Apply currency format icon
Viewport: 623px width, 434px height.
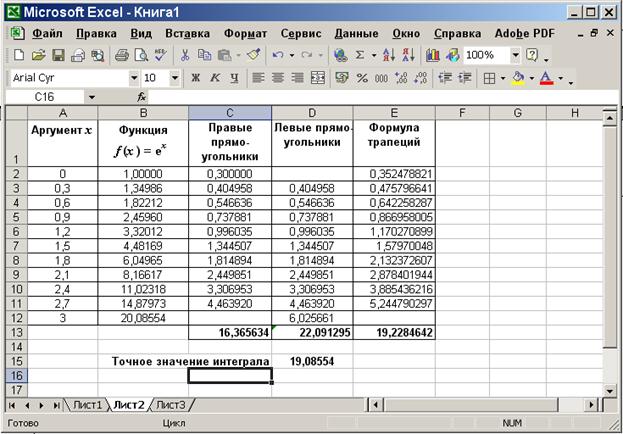click(x=342, y=78)
